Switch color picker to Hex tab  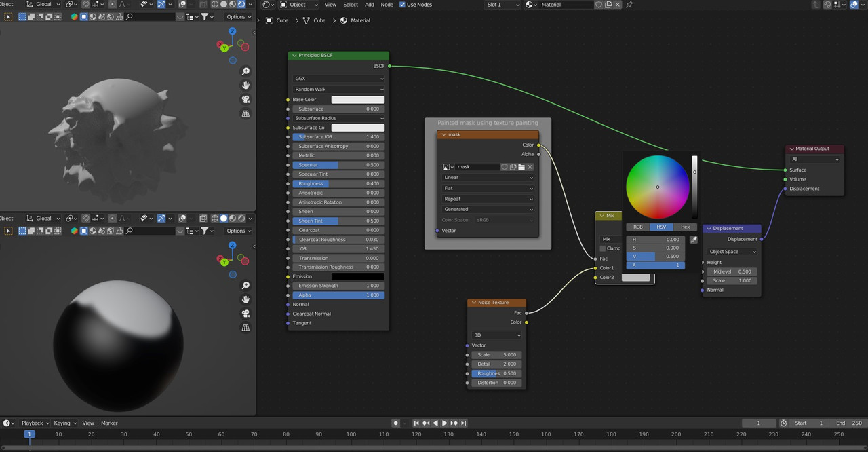pyautogui.click(x=685, y=227)
